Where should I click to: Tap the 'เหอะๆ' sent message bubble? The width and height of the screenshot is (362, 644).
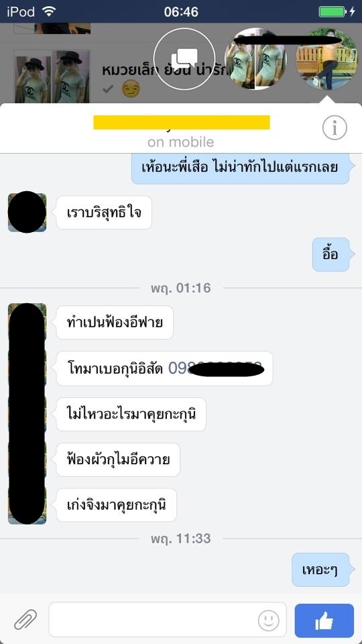[320, 570]
